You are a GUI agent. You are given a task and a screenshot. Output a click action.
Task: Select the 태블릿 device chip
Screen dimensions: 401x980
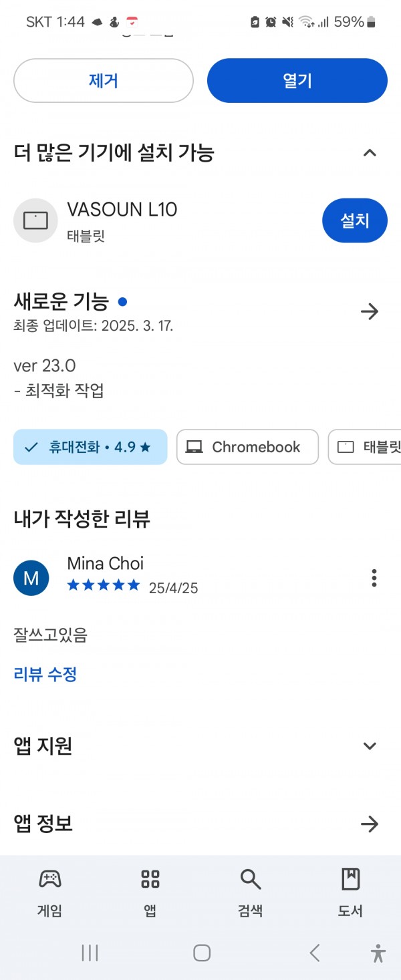(x=365, y=447)
